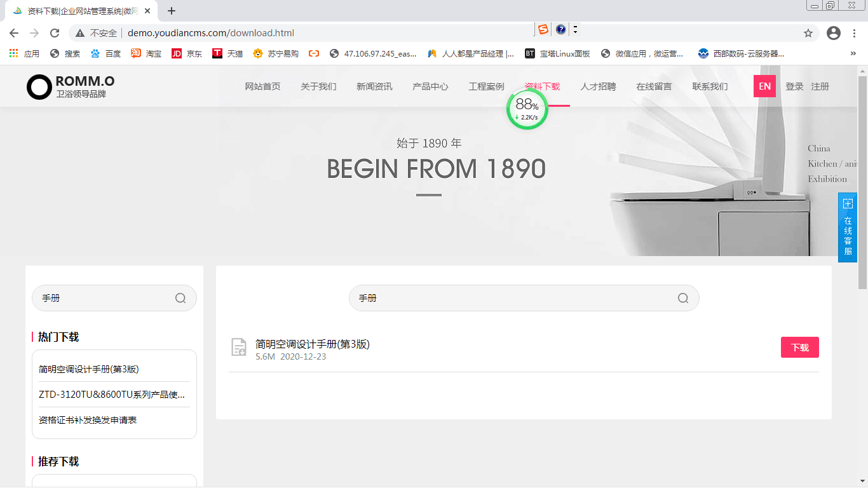Image resolution: width=868 pixels, height=488 pixels.
Task: Open the 西部数码-云服务器 bookmark
Action: (x=741, y=54)
